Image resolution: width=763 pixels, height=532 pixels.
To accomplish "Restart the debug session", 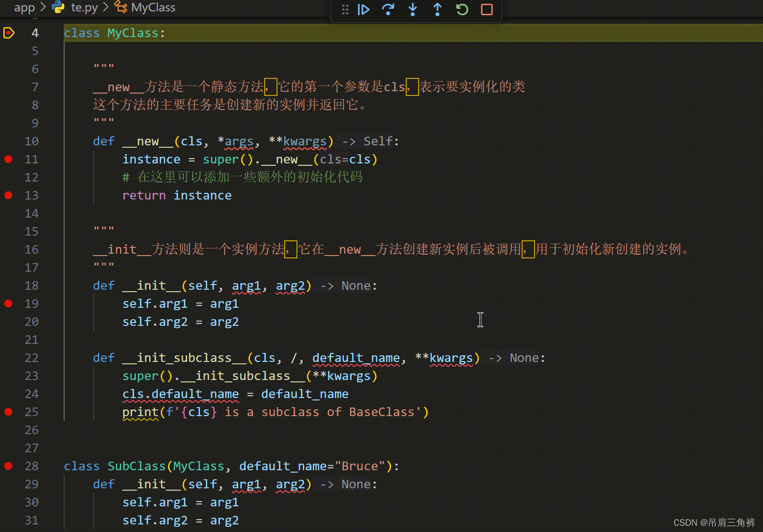I will [x=461, y=9].
